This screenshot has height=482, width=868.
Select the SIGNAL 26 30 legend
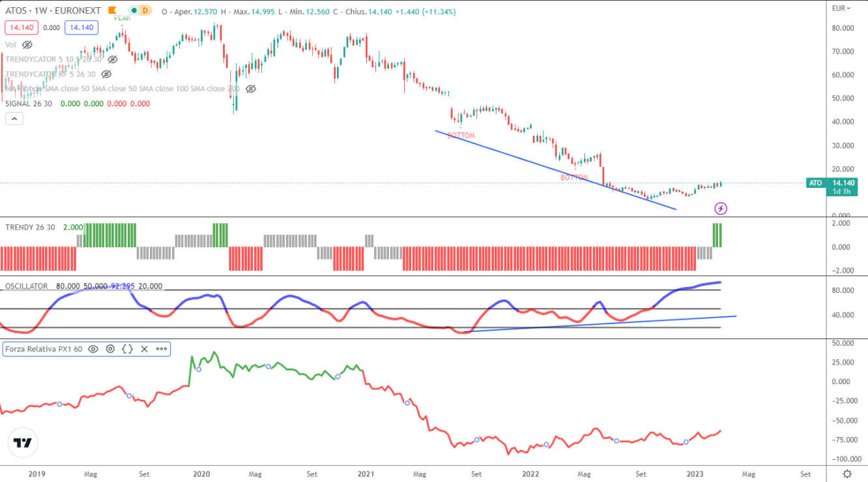coord(30,103)
